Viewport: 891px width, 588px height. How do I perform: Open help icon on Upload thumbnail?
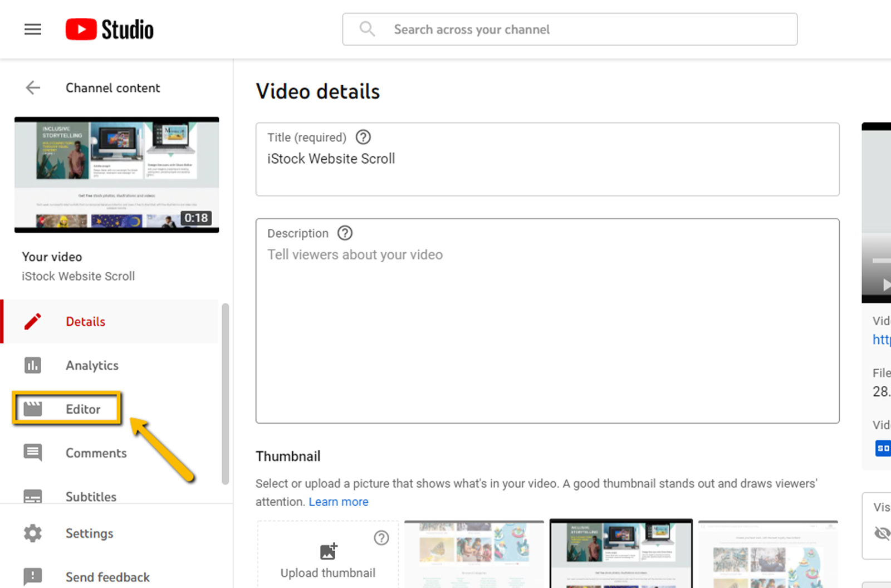point(381,538)
